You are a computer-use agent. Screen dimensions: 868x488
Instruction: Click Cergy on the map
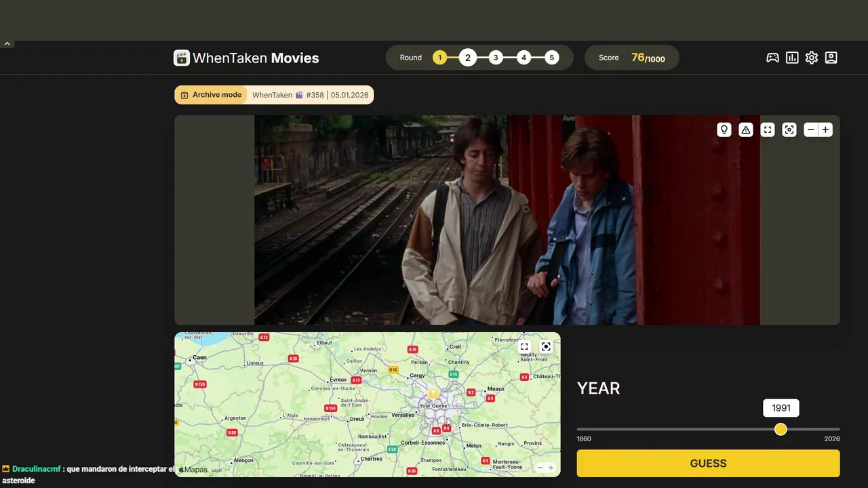click(417, 375)
